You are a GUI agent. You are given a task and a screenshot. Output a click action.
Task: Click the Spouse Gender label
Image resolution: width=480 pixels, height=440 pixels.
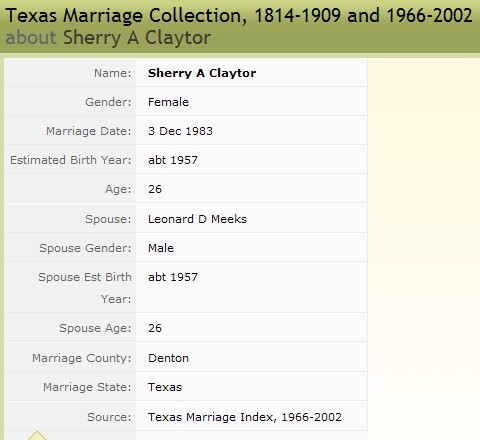click(x=85, y=248)
